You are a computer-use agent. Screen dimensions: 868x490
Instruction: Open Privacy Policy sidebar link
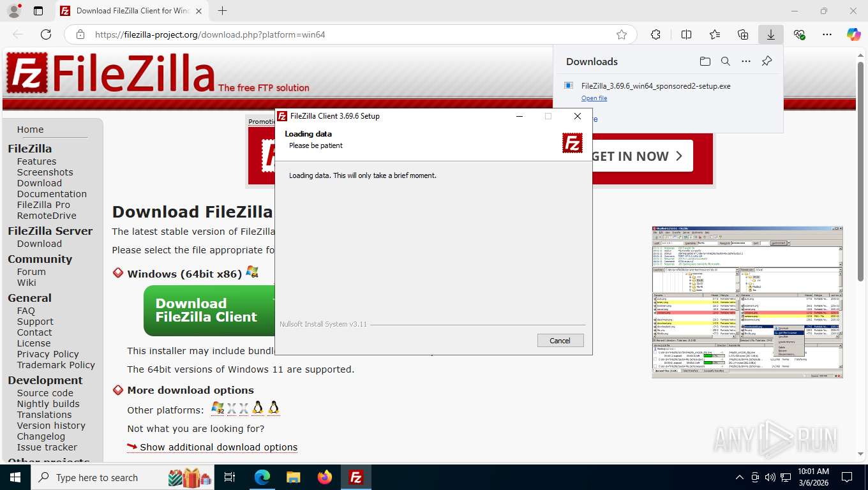(48, 354)
